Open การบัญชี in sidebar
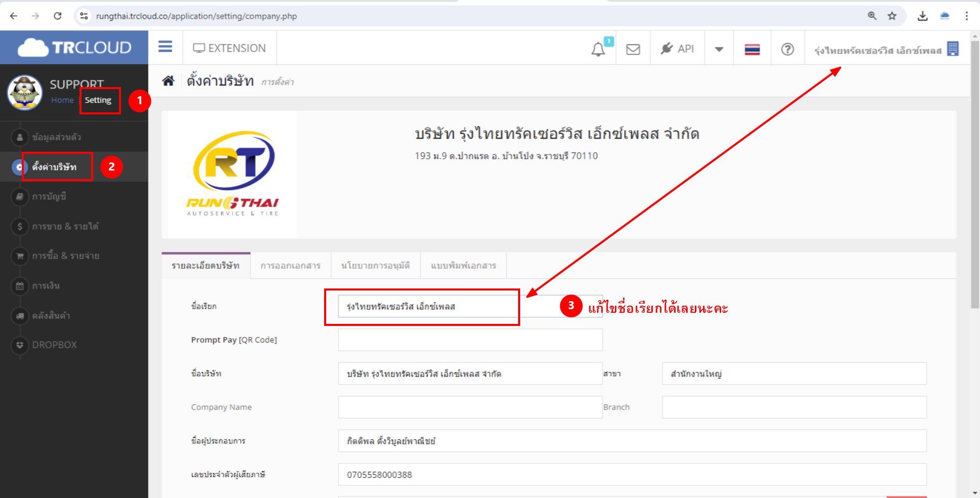Viewport: 980px width, 498px height. pos(49,196)
